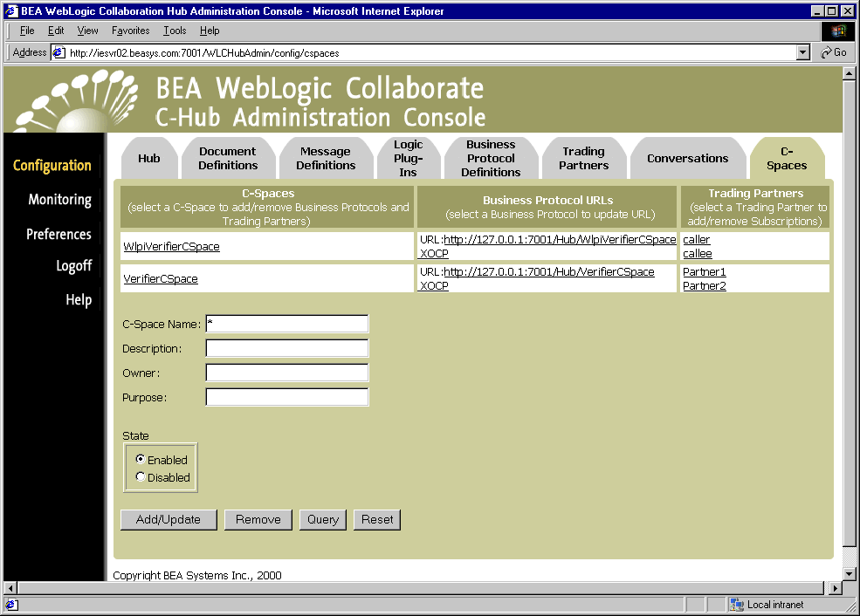860x616 pixels.
Task: Open the address bar dropdown arrow
Action: 802,52
